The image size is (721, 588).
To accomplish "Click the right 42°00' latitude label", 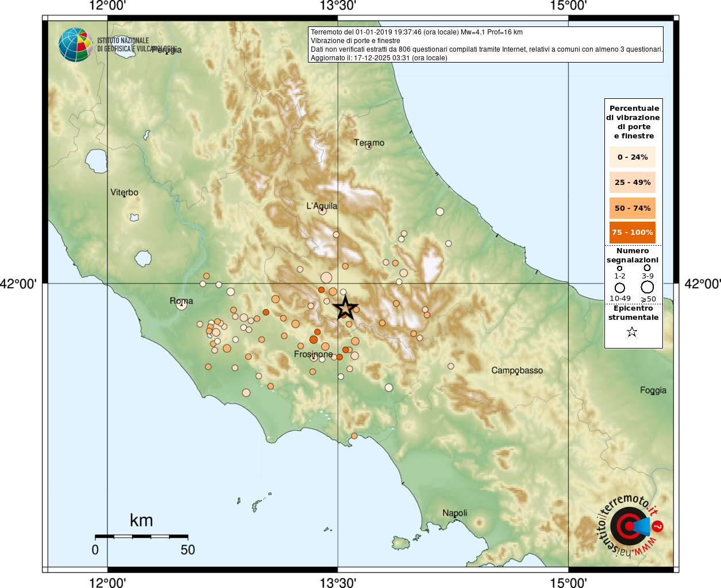I will [702, 284].
